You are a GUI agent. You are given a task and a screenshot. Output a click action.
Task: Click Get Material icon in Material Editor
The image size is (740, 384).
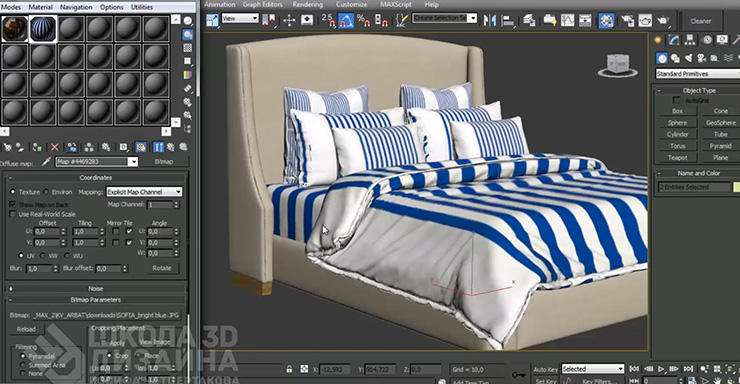coord(8,148)
